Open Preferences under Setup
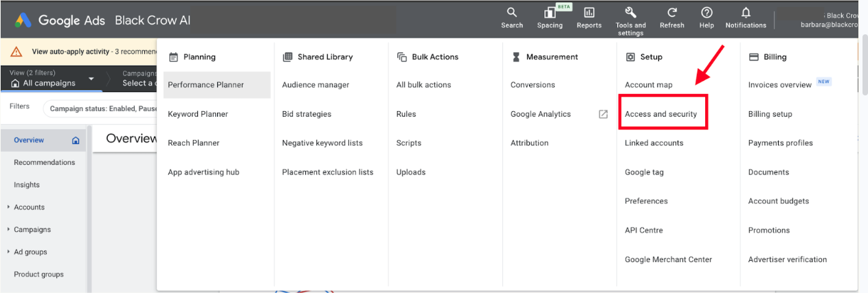 tap(646, 201)
